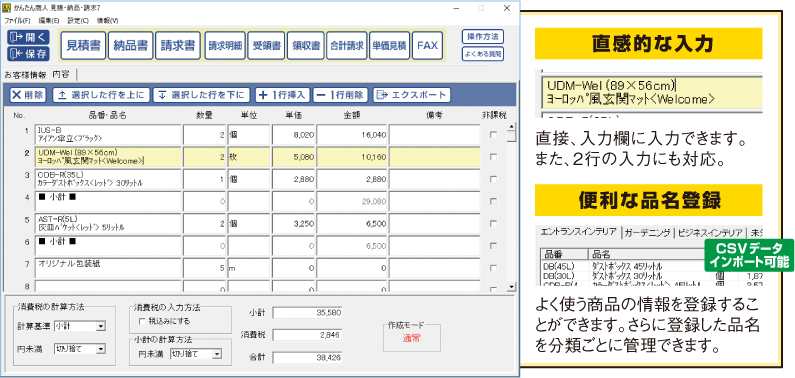Remove one row with －1行削除
This screenshot has width=795, height=378.
340,95
